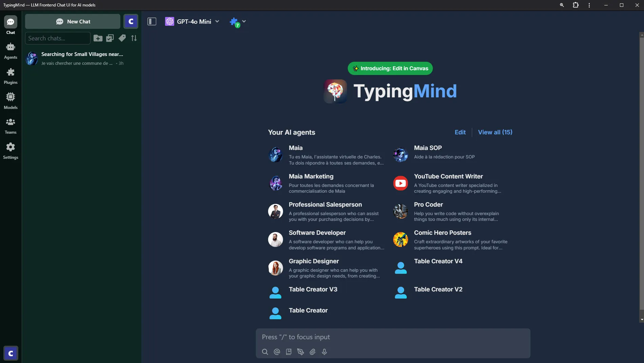This screenshot has width=644, height=363.
Task: Click the Introducing: Edit in Canvas banner
Action: click(x=390, y=68)
